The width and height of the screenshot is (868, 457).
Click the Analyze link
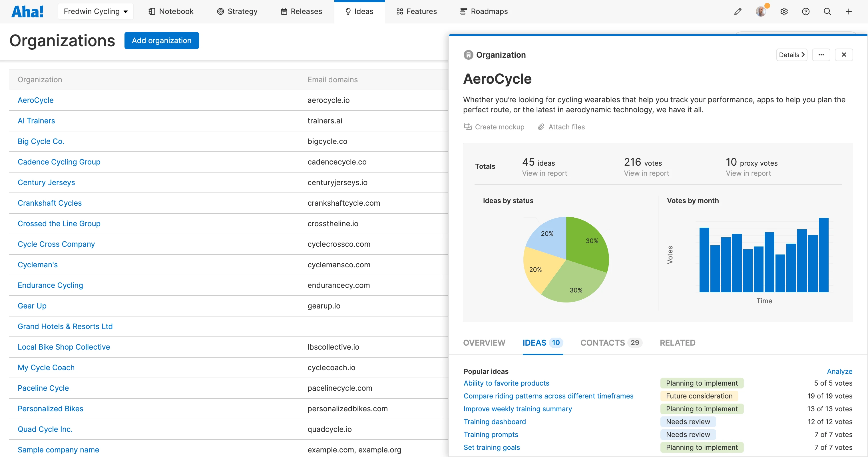tap(839, 371)
